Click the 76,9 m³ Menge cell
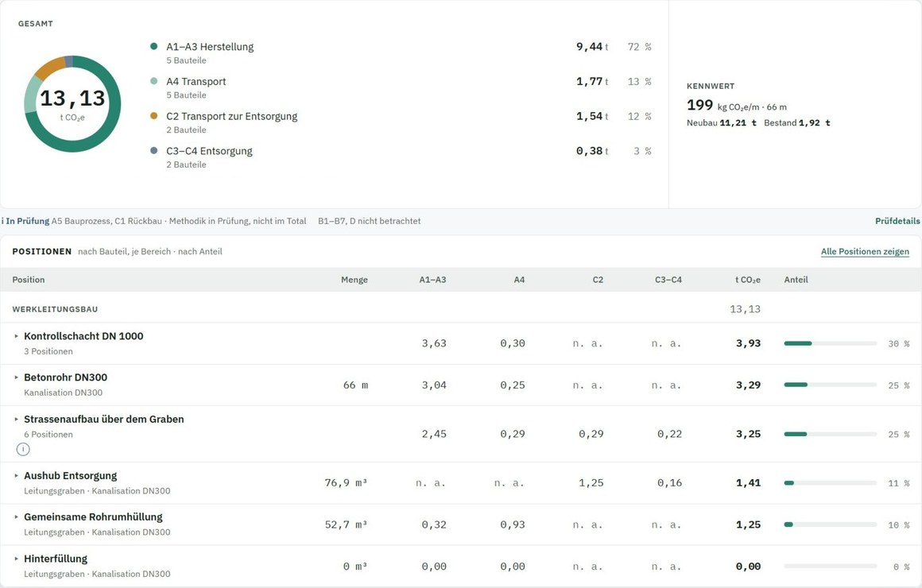 pyautogui.click(x=346, y=483)
